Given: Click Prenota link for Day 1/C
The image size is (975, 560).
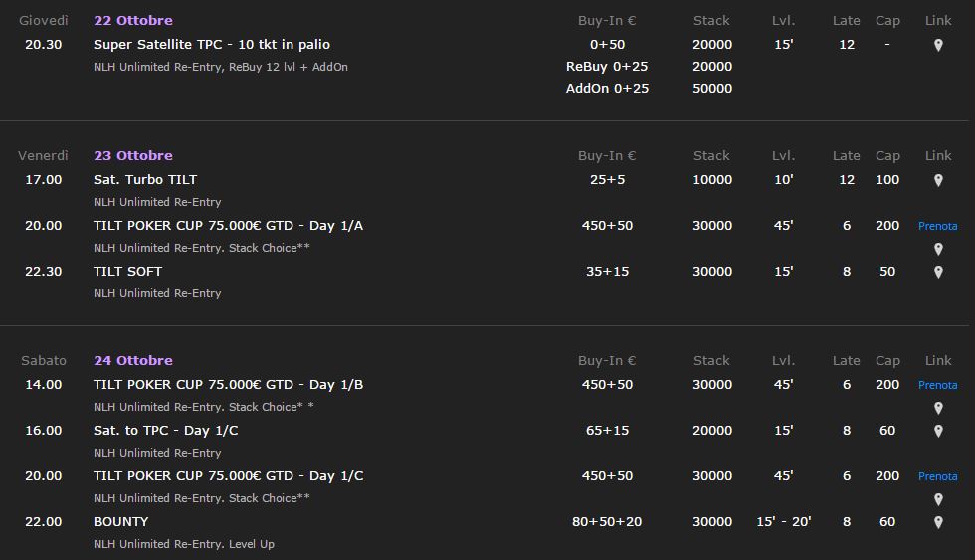Looking at the screenshot, I should 937,476.
